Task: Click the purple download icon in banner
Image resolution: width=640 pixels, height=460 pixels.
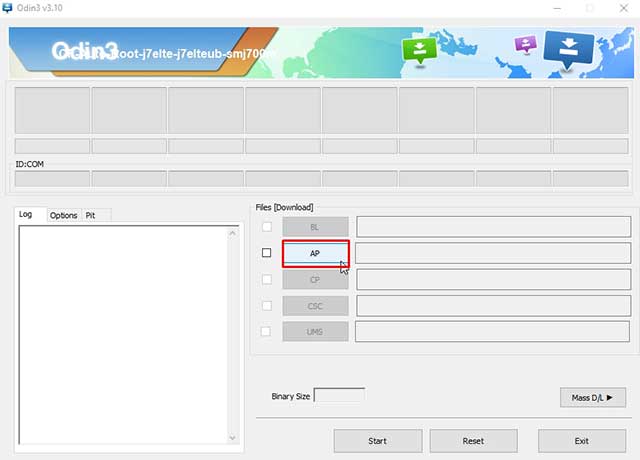Action: coord(525,44)
